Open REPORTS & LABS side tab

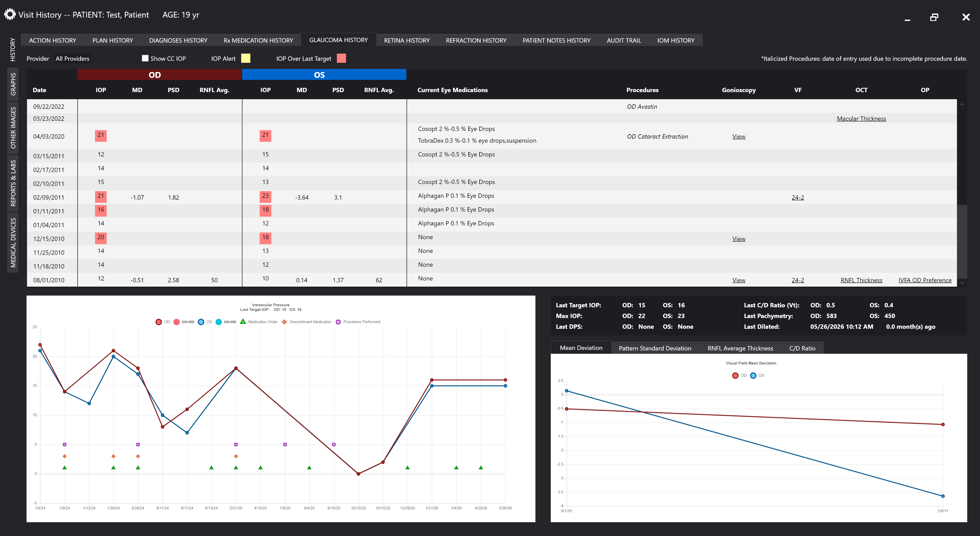click(13, 183)
